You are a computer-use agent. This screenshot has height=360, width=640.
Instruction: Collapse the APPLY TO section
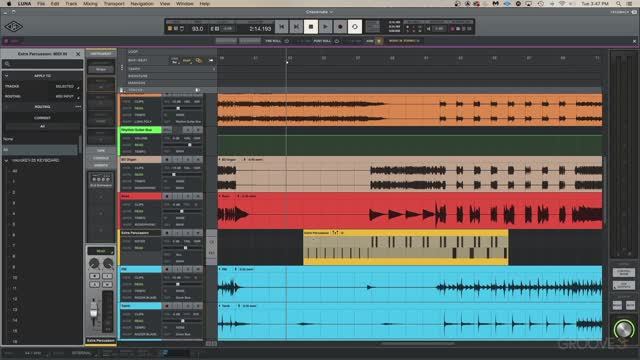point(7,76)
